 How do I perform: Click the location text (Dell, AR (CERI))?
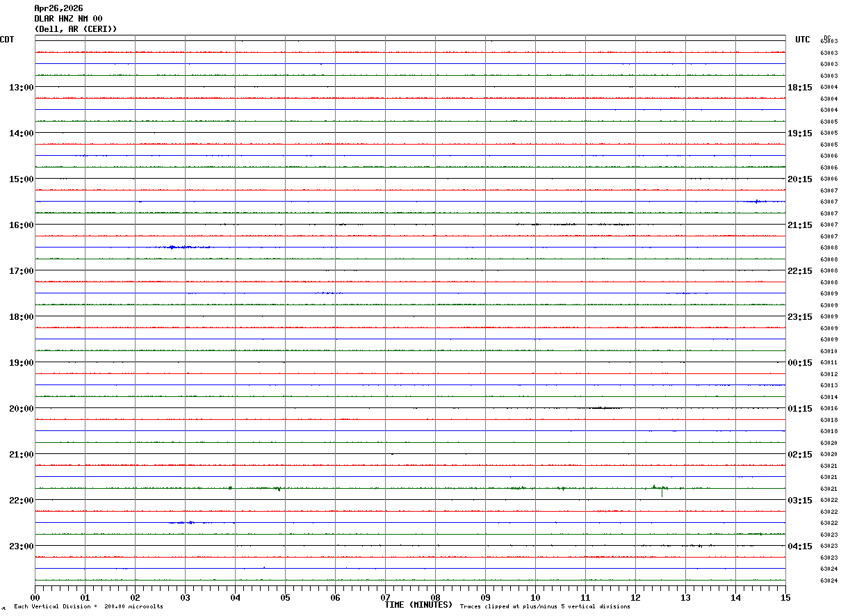click(x=76, y=29)
